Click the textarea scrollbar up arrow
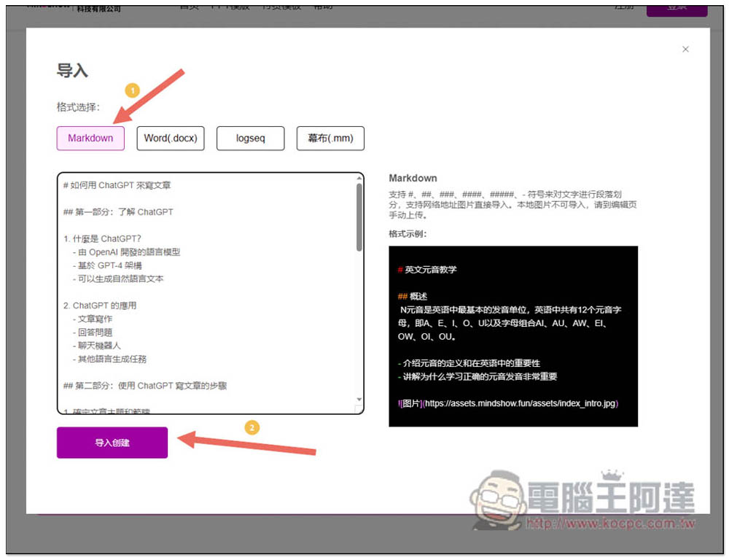 (x=359, y=178)
